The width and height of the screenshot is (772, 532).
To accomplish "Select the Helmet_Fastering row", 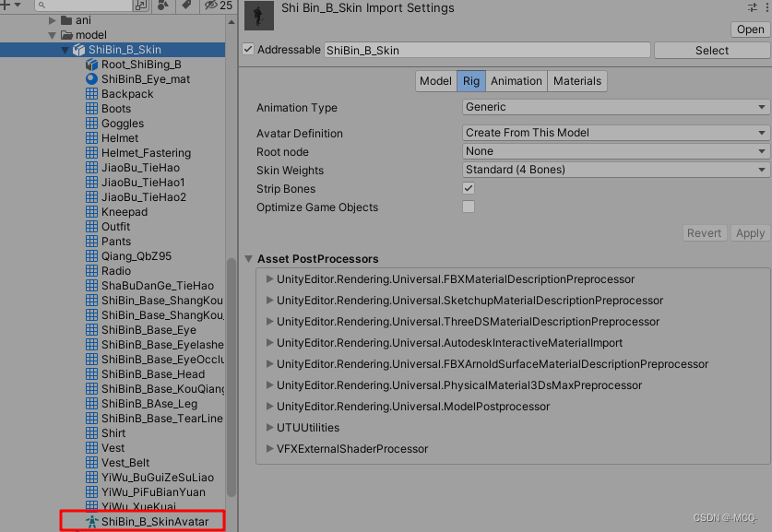I will pos(113,153).
